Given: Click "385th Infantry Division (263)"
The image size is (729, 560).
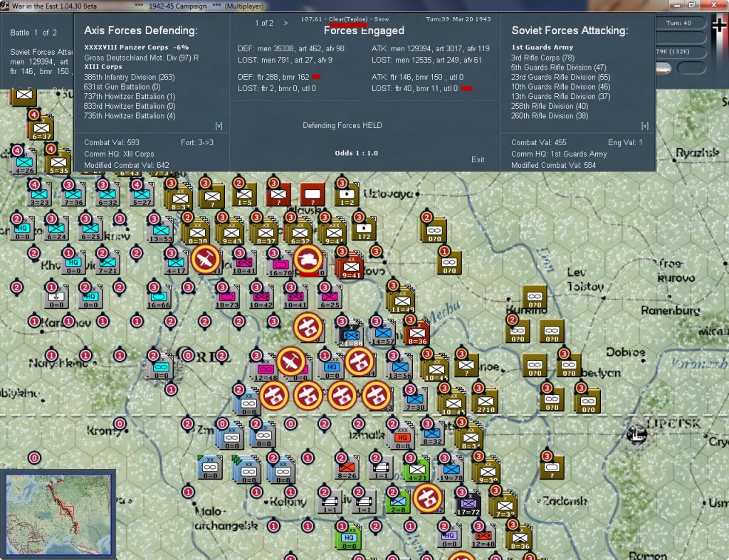Looking at the screenshot, I should tap(130, 77).
